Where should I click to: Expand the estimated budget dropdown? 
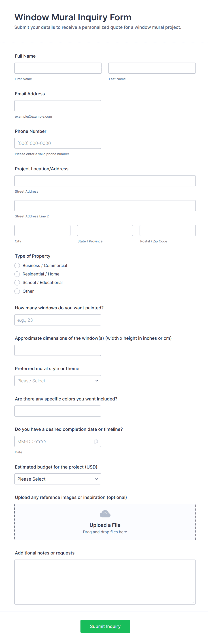tap(58, 479)
